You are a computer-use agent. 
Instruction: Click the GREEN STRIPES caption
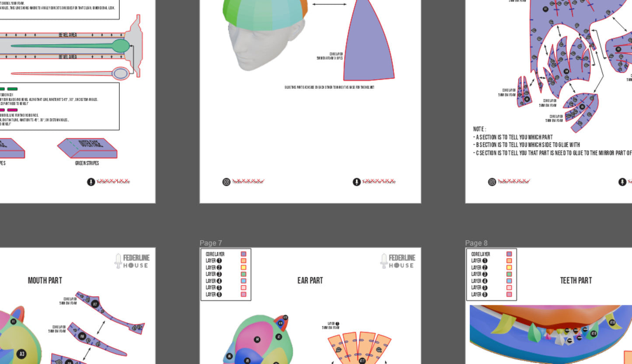point(87,163)
